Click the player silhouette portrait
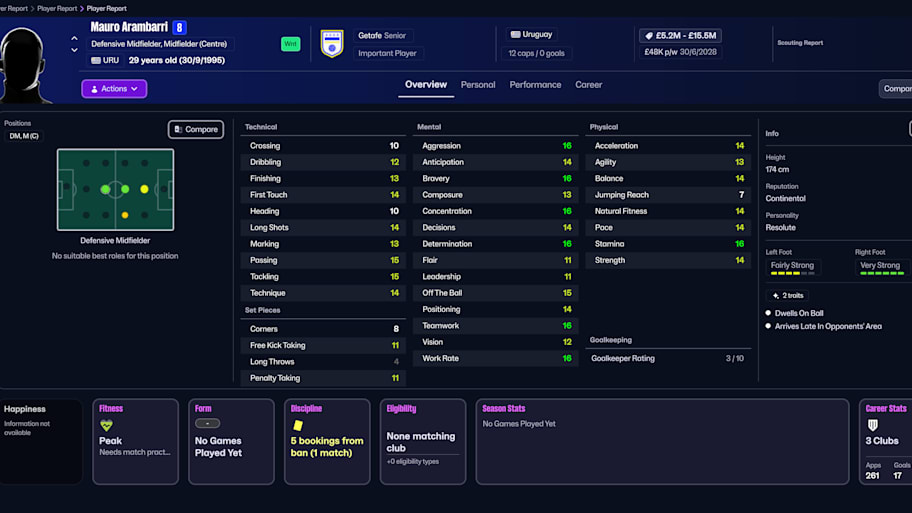The height and width of the screenshot is (513, 912). pyautogui.click(x=24, y=65)
